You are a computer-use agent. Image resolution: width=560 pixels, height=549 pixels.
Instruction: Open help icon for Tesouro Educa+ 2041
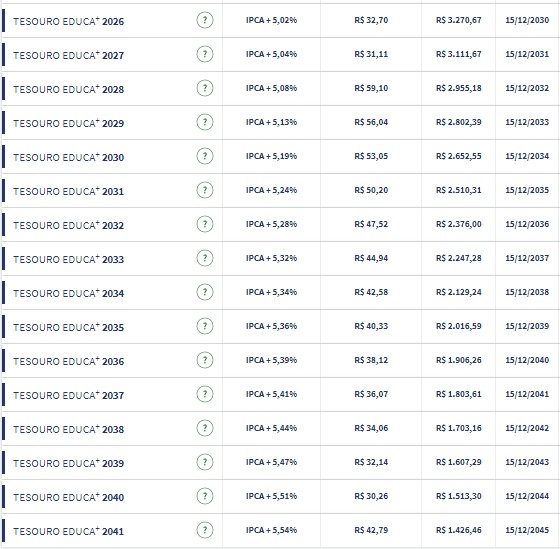(x=205, y=530)
